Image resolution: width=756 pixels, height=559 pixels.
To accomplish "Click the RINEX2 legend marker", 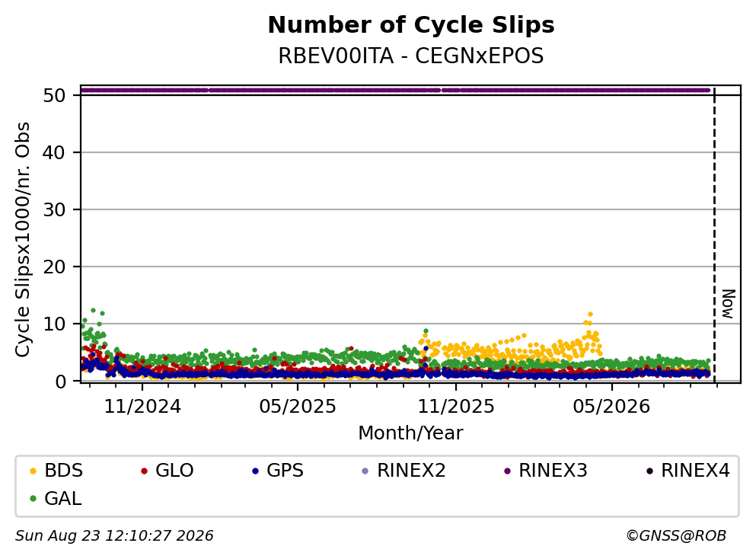I will click(365, 471).
